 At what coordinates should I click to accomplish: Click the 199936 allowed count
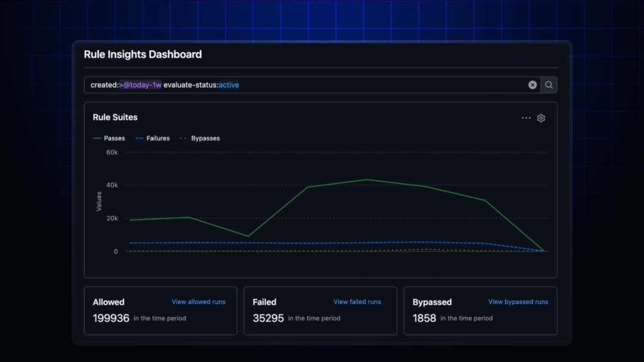(111, 318)
